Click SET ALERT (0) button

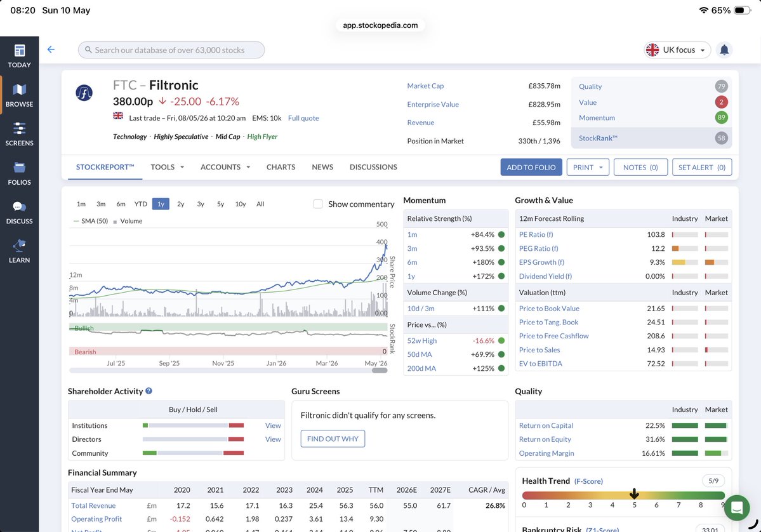[702, 167]
